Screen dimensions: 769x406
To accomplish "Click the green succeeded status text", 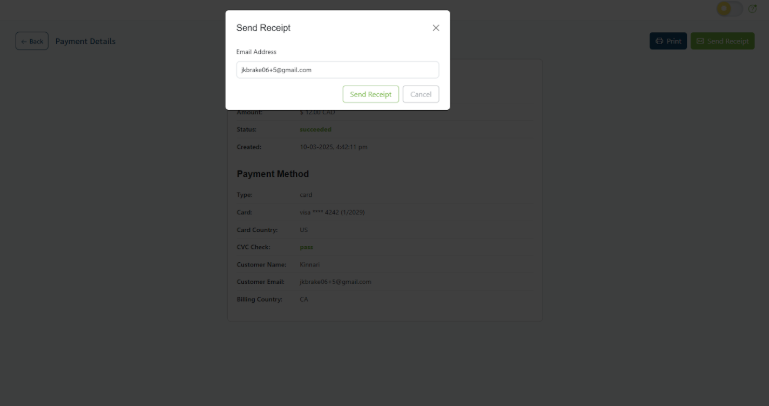I will [x=315, y=129].
